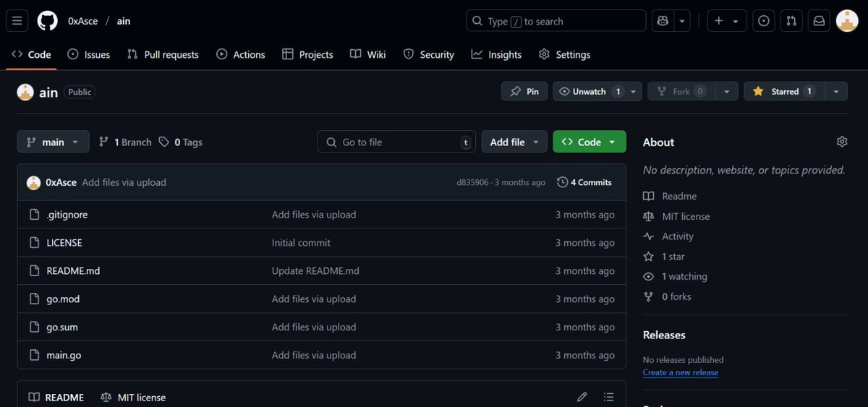Open the ain repository breadcrumb link
The height and width of the screenshot is (407, 868).
click(124, 21)
